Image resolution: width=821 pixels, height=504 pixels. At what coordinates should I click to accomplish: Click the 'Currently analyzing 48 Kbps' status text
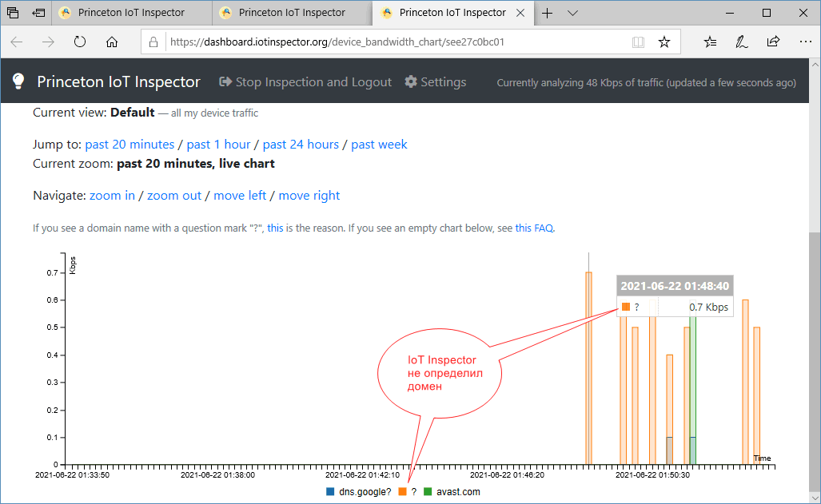pos(646,83)
